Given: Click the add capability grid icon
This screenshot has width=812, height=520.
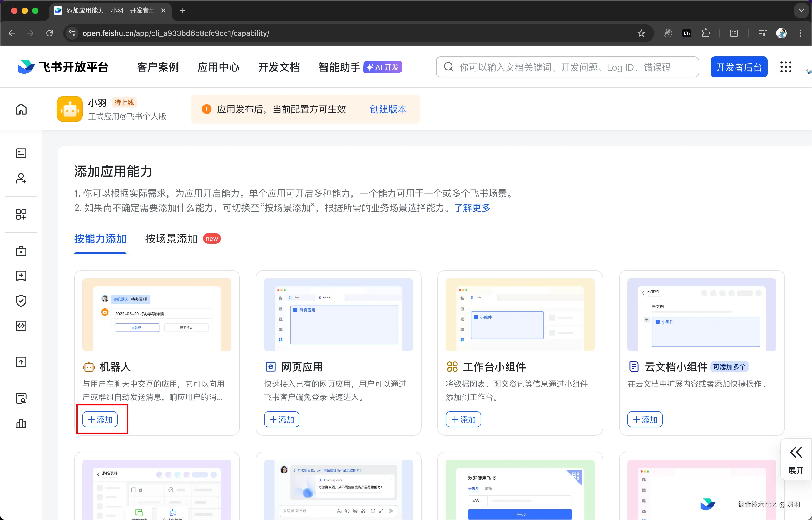Looking at the screenshot, I should (21, 214).
